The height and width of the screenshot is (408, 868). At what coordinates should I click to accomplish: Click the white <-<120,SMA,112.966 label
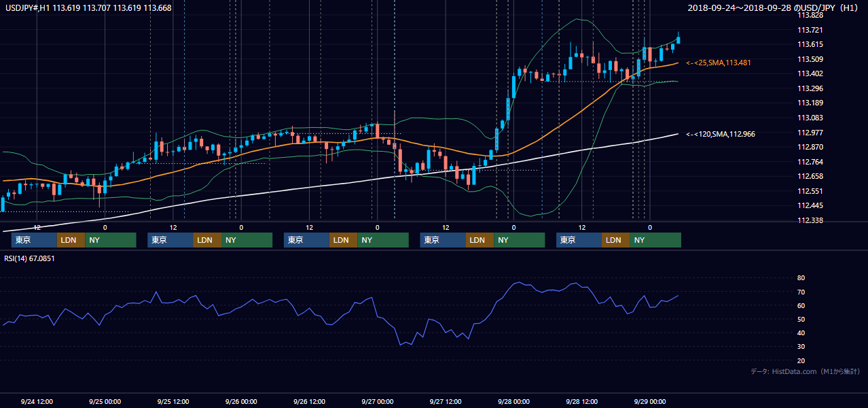721,134
